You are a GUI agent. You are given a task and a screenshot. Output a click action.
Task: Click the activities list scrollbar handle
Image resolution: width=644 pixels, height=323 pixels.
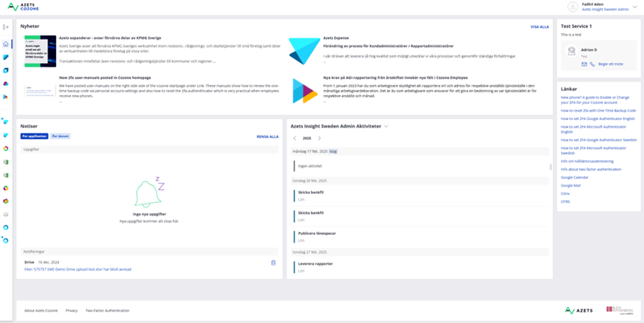550,167
